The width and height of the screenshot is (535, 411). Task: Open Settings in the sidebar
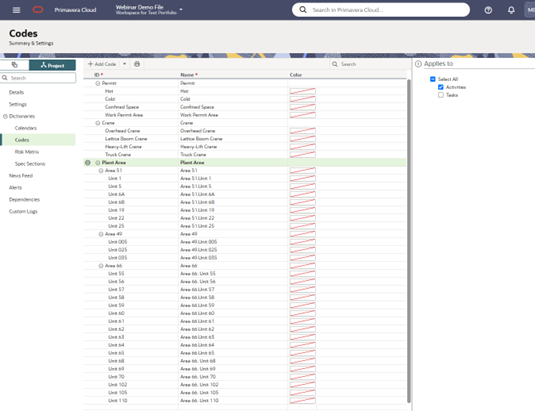[x=18, y=104]
